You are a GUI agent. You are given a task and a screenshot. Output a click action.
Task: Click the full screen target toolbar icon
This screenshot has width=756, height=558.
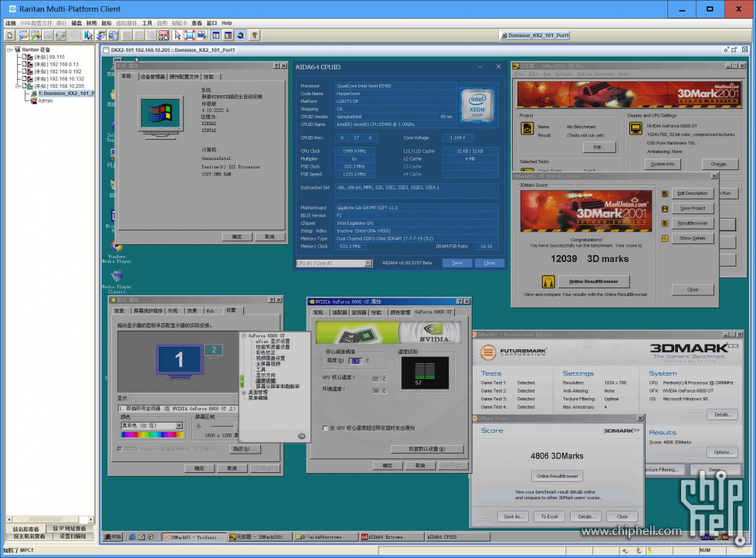coord(189,36)
